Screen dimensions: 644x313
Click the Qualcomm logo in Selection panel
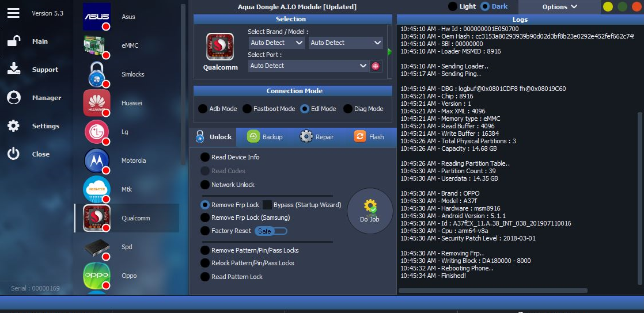pos(219,47)
